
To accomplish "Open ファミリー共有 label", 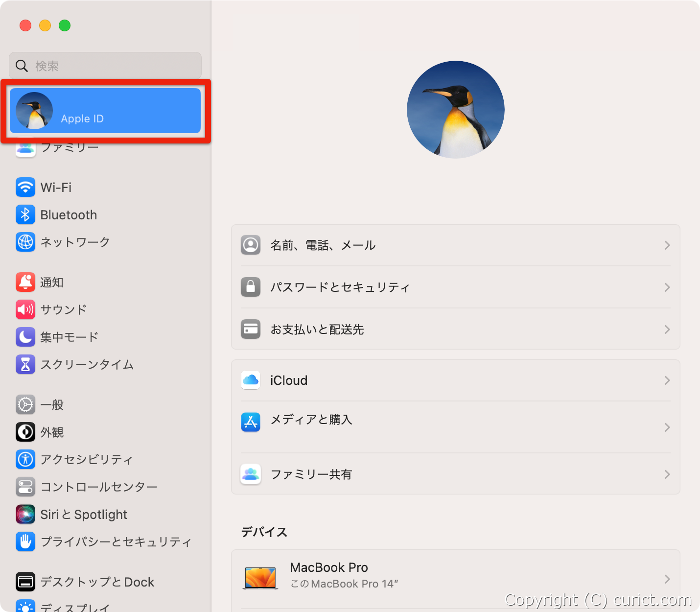I will point(311,474).
